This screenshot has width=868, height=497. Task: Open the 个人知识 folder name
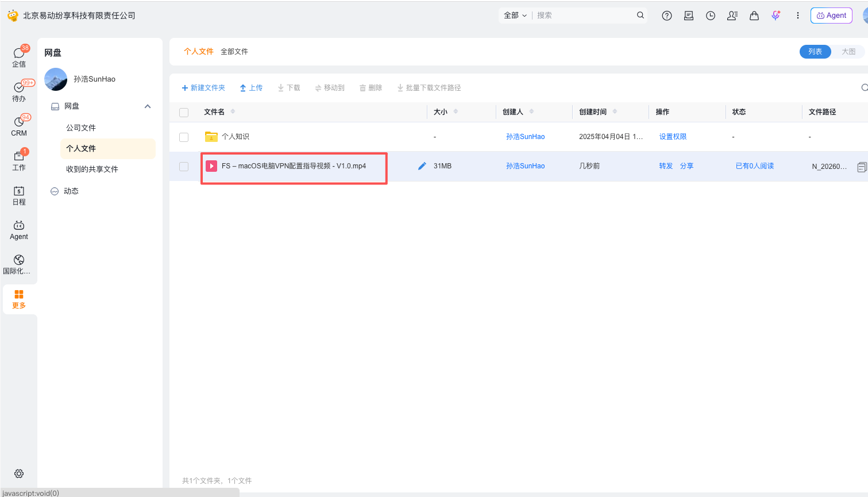coord(236,137)
